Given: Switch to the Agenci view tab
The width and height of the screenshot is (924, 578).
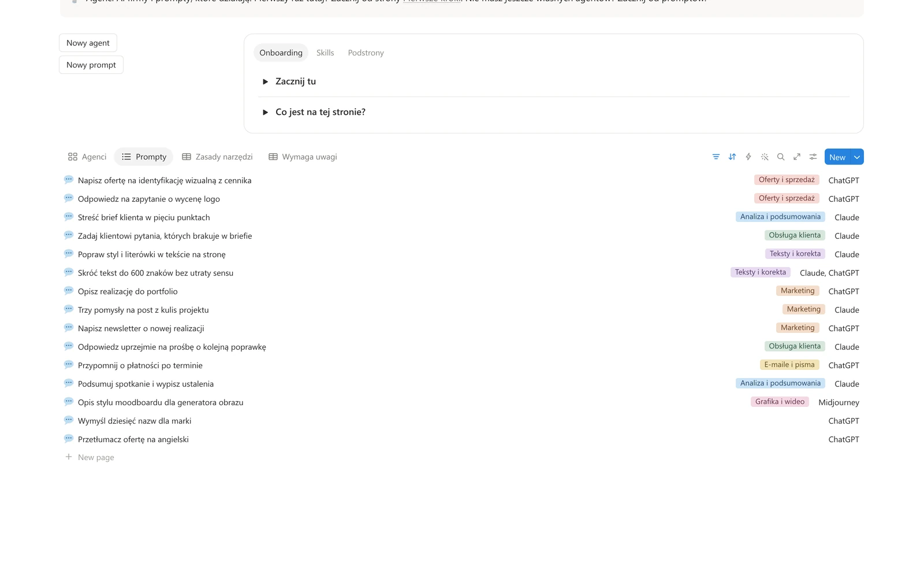Looking at the screenshot, I should (87, 157).
